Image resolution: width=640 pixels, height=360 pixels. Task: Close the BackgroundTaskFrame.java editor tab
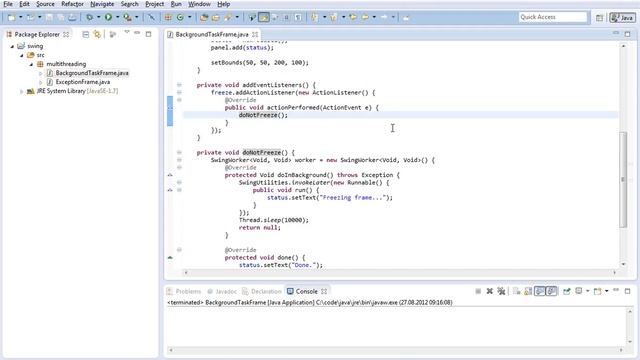pyautogui.click(x=255, y=35)
